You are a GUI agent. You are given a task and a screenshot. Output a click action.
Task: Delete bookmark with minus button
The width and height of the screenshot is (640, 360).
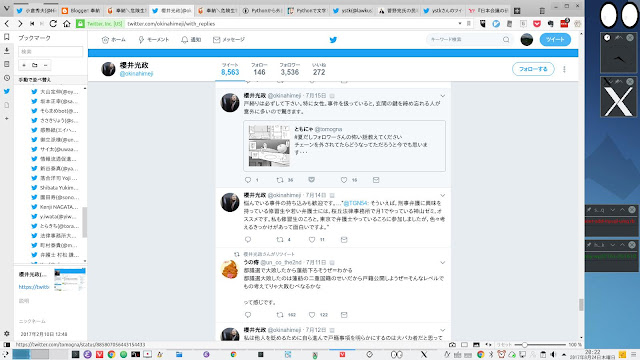pos(45,65)
